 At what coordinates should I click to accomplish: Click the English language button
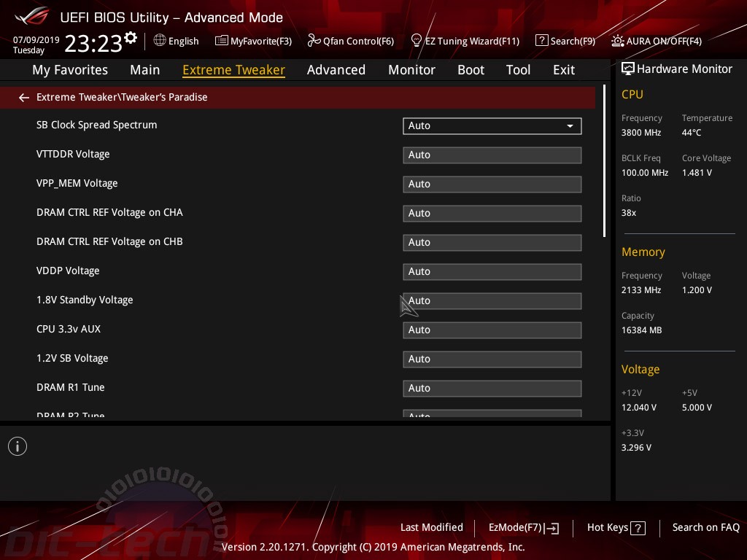[177, 41]
